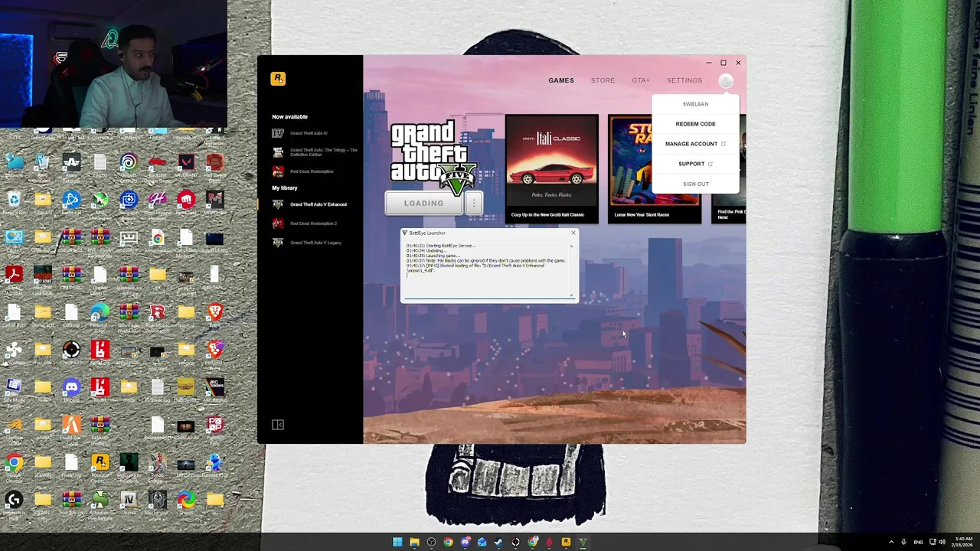The width and height of the screenshot is (980, 551).
Task: Click the BattlEye Launcher log text area
Action: pos(486,270)
